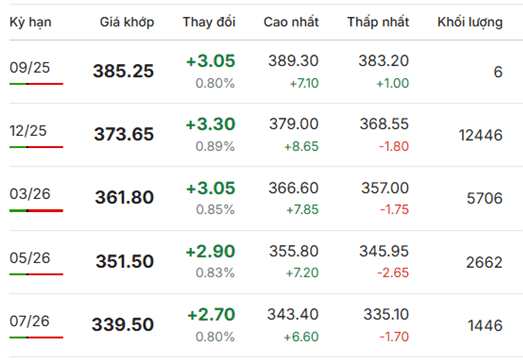Click the volume value 1446
523x362 pixels.
(485, 326)
